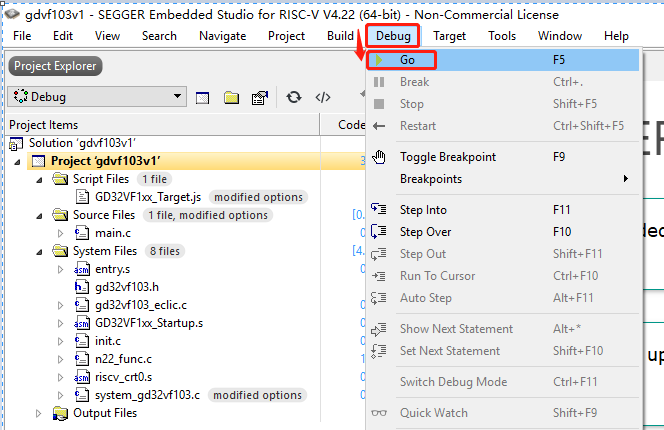This screenshot has height=430, width=664.
Task: Click the Quick Watch glasses icon
Action: point(379,413)
